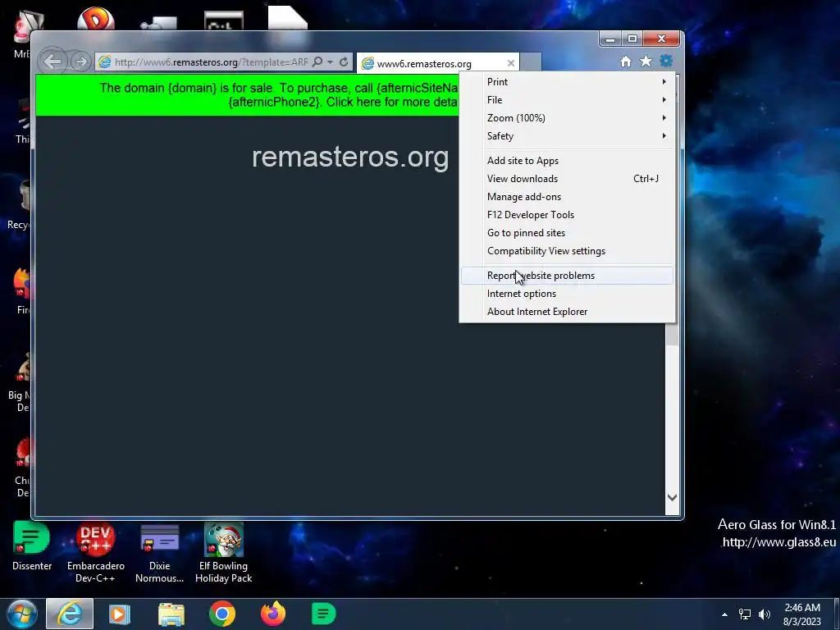Click the remasteros.org heading text
This screenshot has height=630, width=840.
pyautogui.click(x=350, y=157)
